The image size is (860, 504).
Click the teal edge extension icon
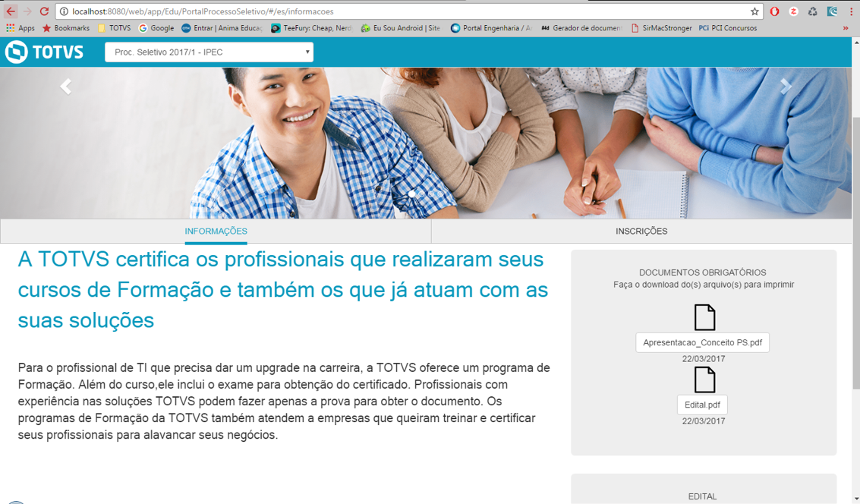(x=832, y=11)
